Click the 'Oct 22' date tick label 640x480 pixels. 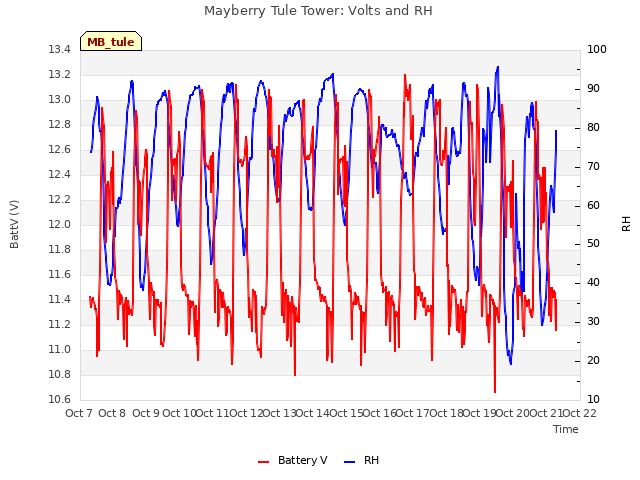(579, 413)
